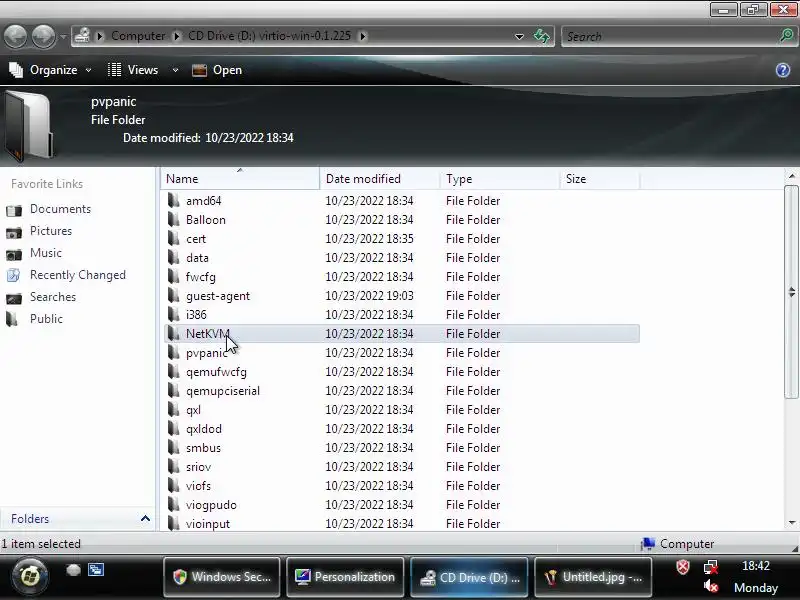This screenshot has height=600, width=800.
Task: Select the amd64 folder icon
Action: click(x=174, y=201)
